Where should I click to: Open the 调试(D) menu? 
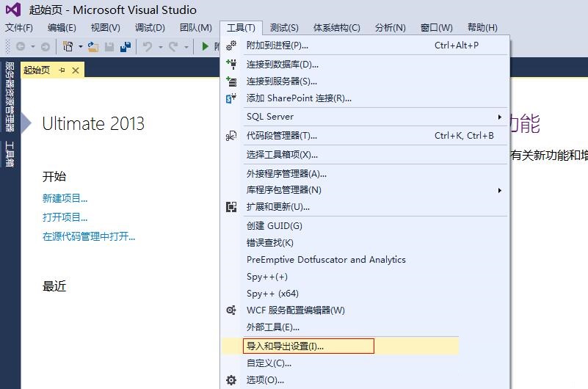click(150, 28)
